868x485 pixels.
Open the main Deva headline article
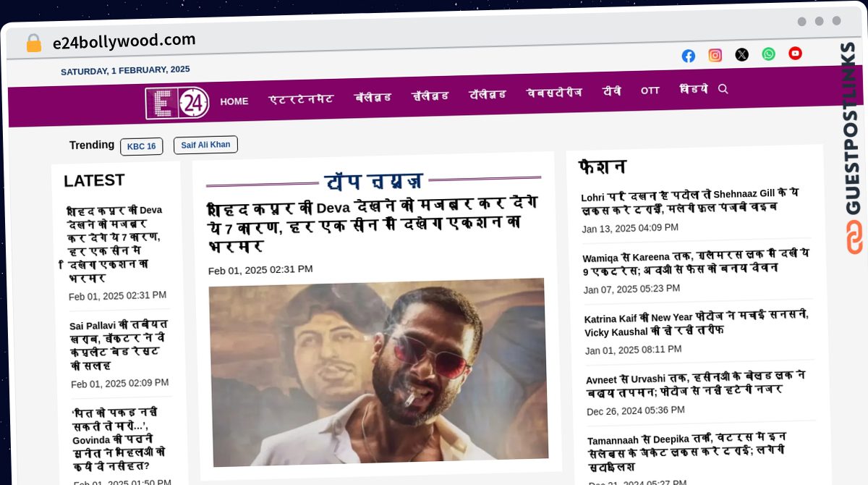[373, 224]
